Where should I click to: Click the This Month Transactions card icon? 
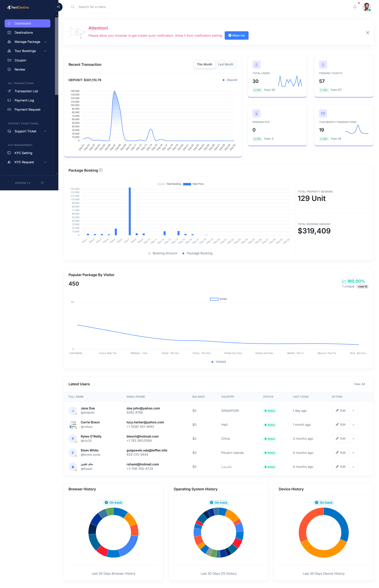pos(323,113)
